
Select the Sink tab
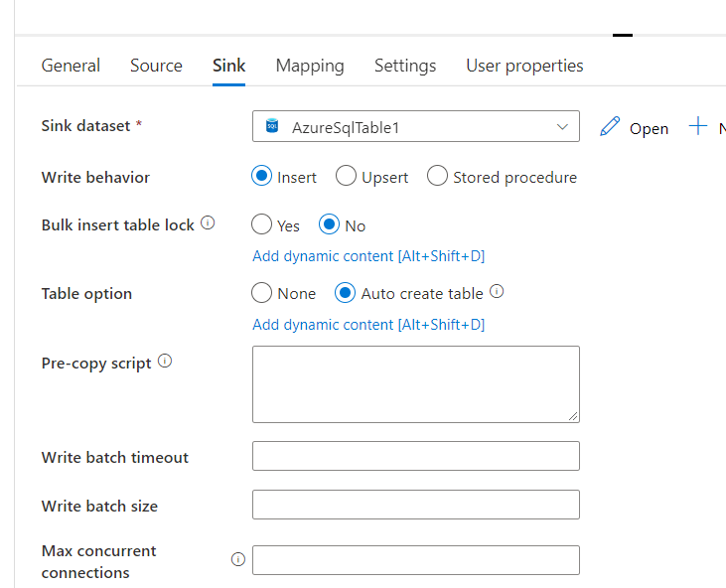228,66
